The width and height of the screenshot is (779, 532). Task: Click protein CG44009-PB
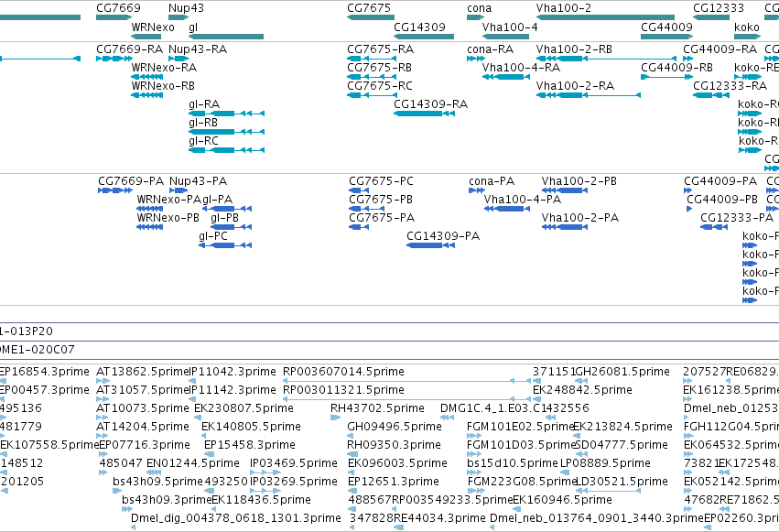722,200
